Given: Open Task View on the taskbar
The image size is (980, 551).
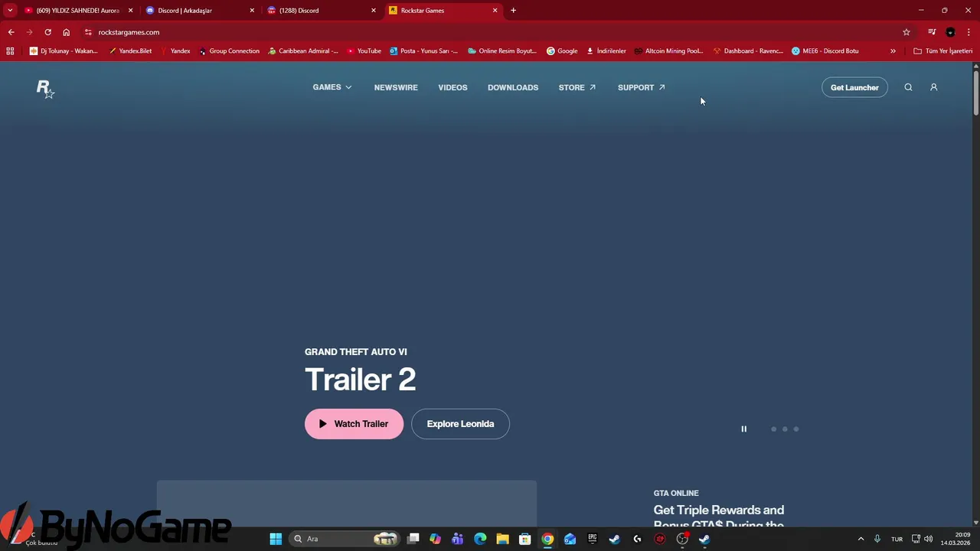Looking at the screenshot, I should 413,539.
